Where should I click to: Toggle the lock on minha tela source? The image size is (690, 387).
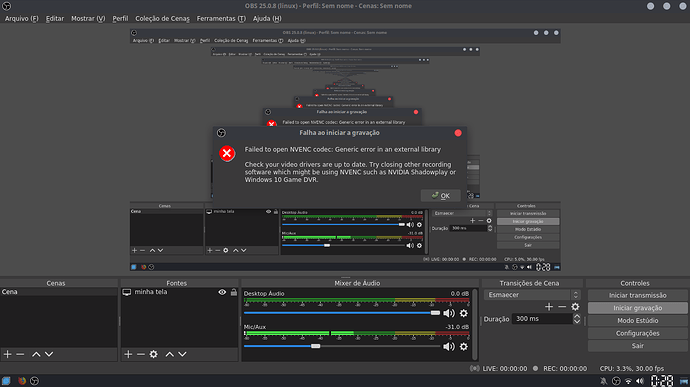[x=234, y=292]
